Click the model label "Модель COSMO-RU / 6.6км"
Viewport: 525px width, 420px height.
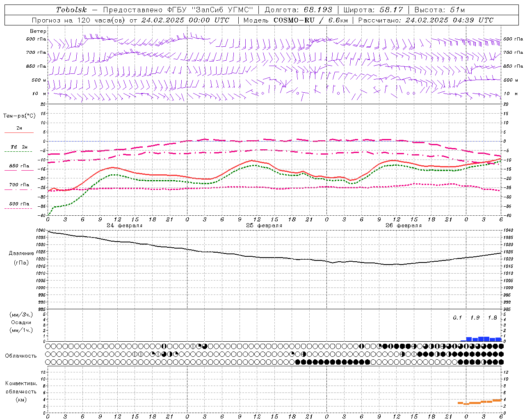295,20
